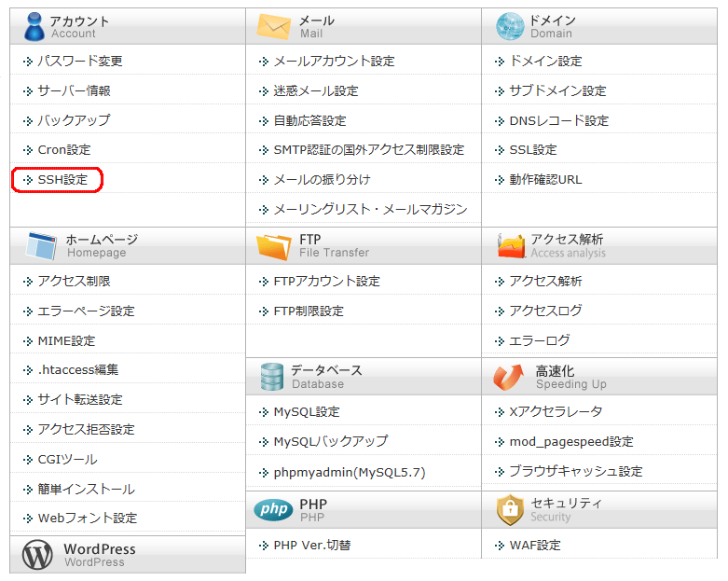Open Cron設定 link

pos(64,150)
